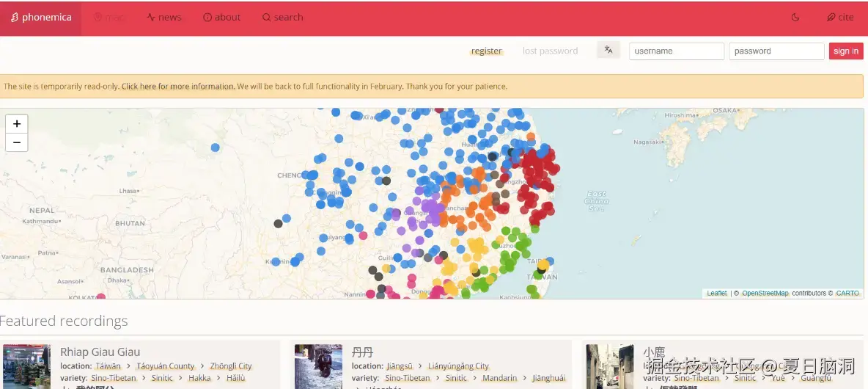This screenshot has width=868, height=389.
Task: Open the 丹丹 recording title
Action: click(x=363, y=352)
